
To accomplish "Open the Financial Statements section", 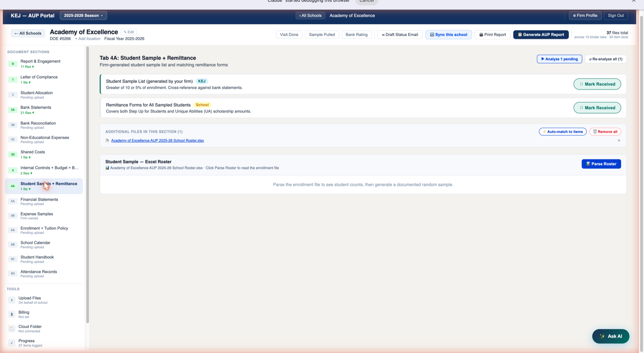I will pyautogui.click(x=44, y=201).
